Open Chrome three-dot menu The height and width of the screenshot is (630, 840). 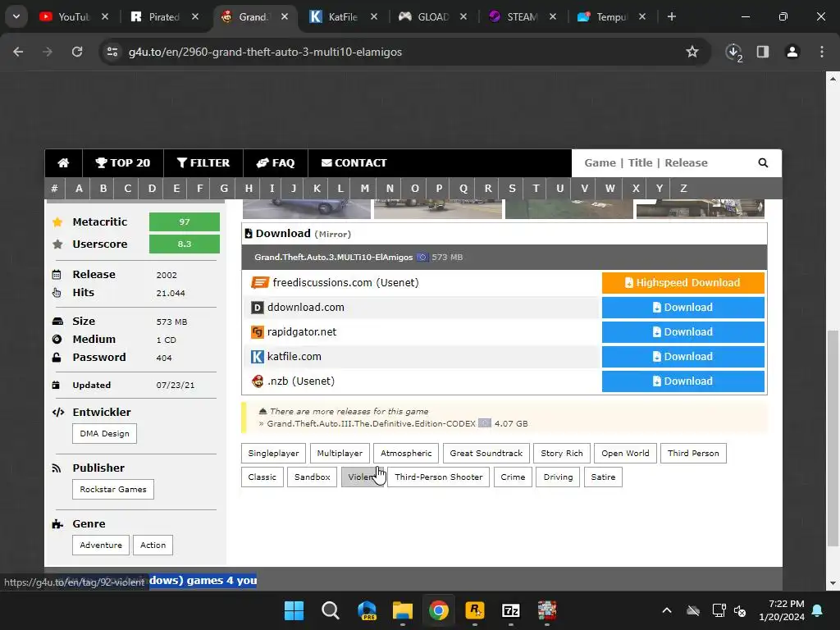pos(822,52)
